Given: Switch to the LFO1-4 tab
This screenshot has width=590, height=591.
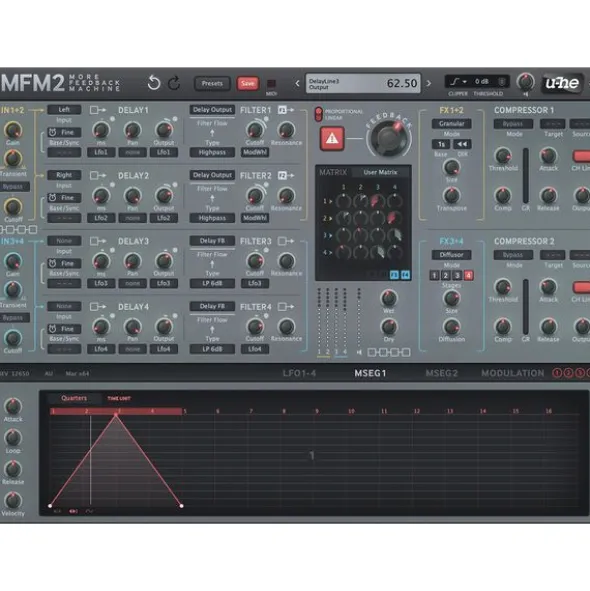Looking at the screenshot, I should 299,373.
